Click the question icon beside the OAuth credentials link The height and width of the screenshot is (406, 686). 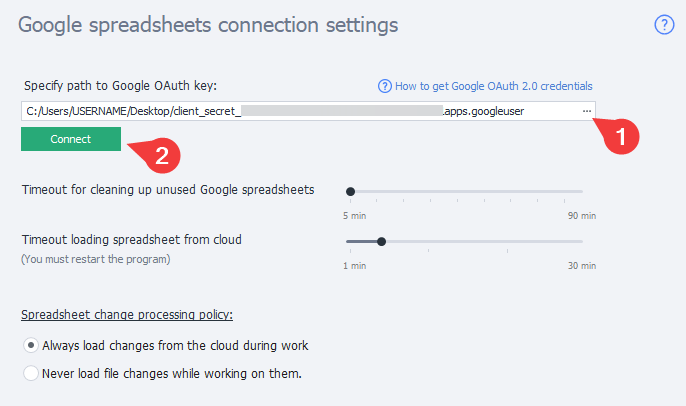384,86
